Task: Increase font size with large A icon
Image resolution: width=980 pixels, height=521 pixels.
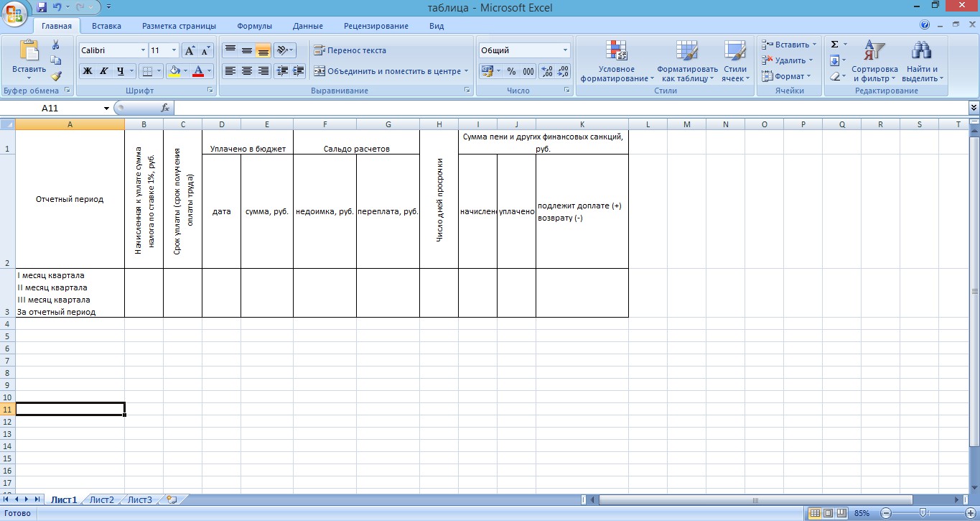Action: click(190, 51)
